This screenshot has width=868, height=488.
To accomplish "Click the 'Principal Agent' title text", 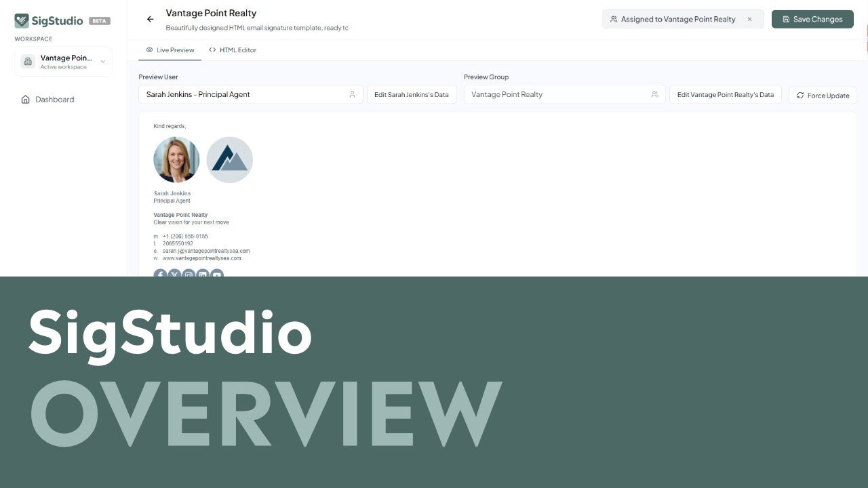I will point(172,201).
